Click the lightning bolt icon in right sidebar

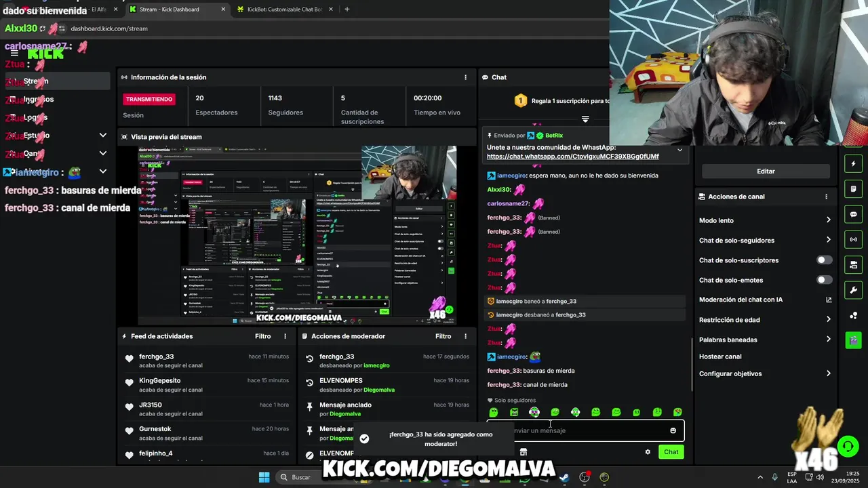853,164
